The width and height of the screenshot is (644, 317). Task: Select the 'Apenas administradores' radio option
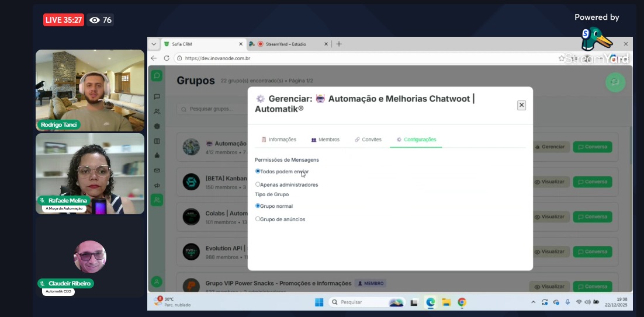click(258, 184)
